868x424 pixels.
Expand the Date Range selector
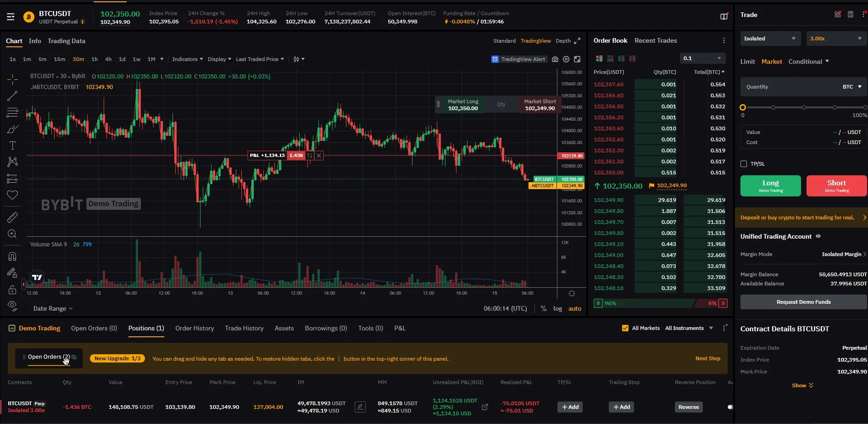click(53, 309)
